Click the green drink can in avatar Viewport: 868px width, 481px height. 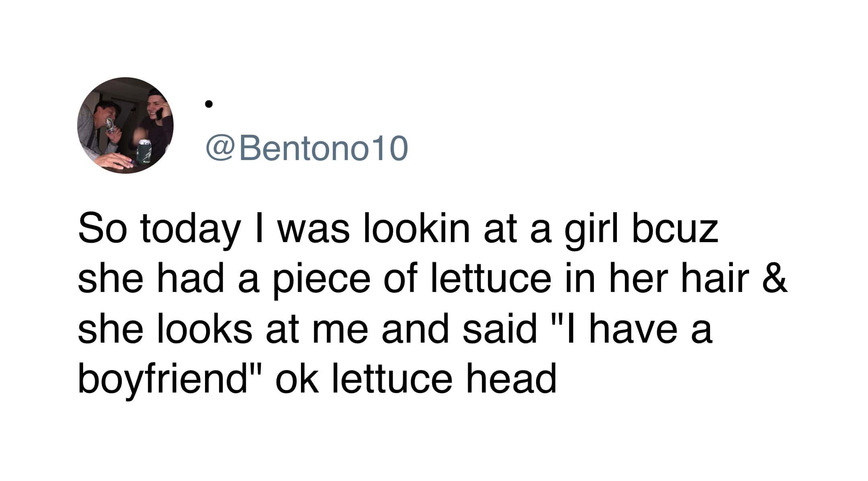[144, 152]
